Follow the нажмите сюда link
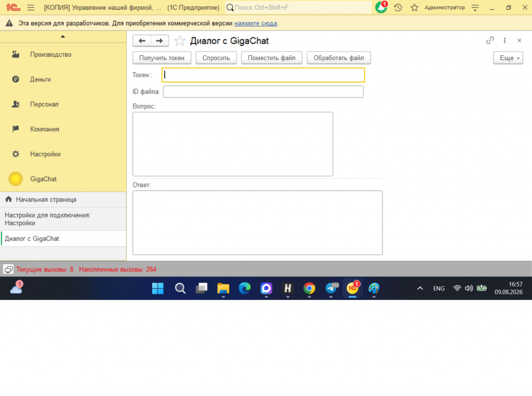The height and width of the screenshot is (396, 532). (256, 23)
